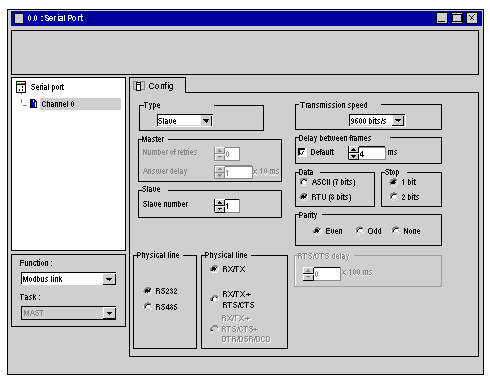Image resolution: width=490 pixels, height=382 pixels.
Task: Click the Channel 0 document icon
Action: [x=33, y=104]
